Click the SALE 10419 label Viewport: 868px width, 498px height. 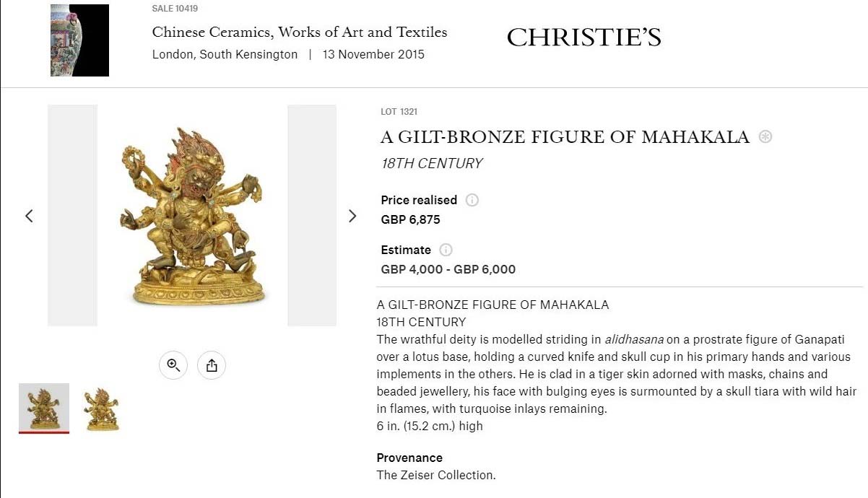(x=175, y=9)
